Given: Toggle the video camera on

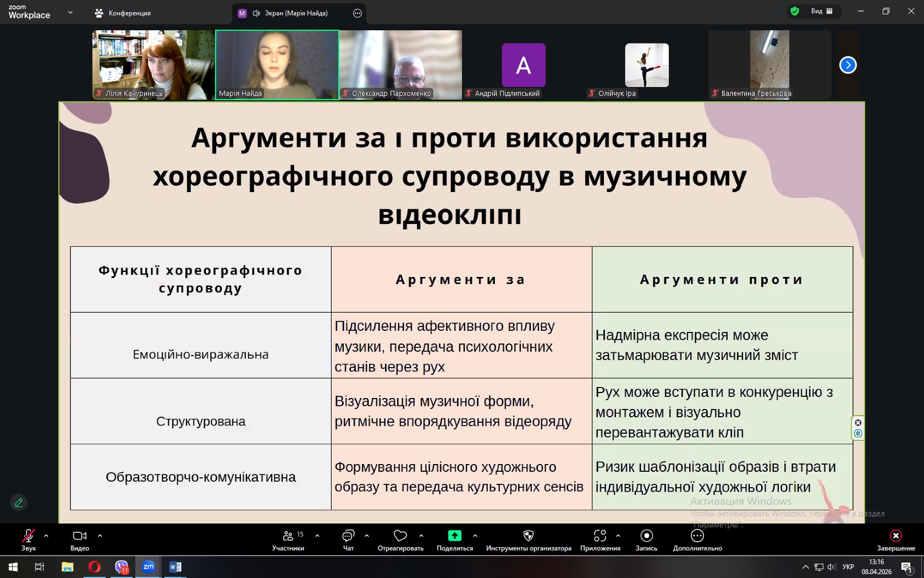Looking at the screenshot, I should point(80,539).
